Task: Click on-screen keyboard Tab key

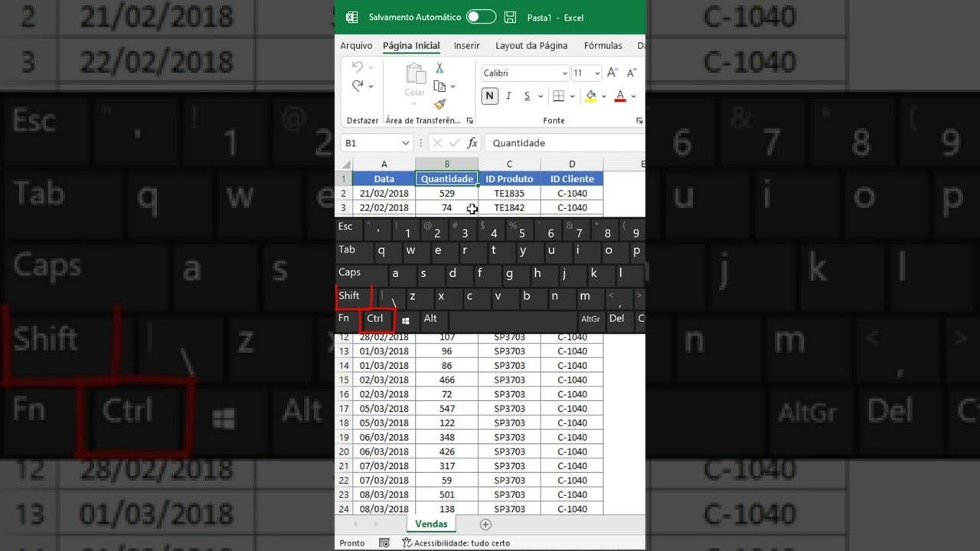Action: [352, 251]
